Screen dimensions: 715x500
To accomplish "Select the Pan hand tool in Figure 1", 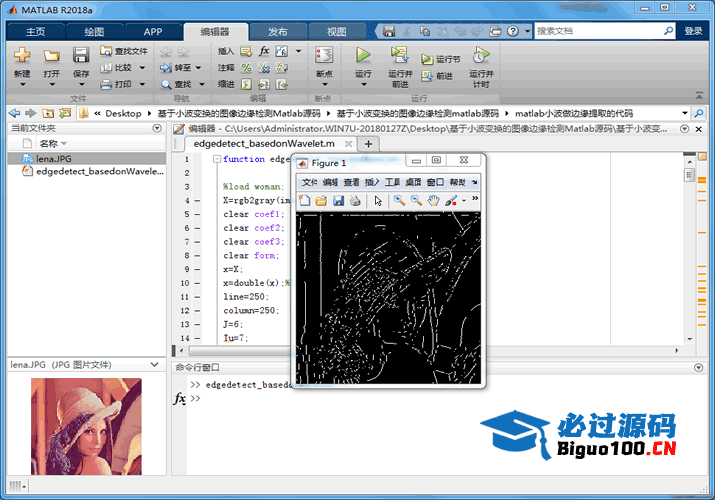I will point(434,201).
